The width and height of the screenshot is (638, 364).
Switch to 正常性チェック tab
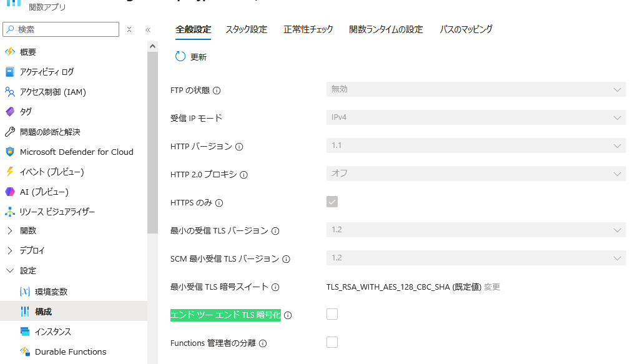click(x=308, y=29)
